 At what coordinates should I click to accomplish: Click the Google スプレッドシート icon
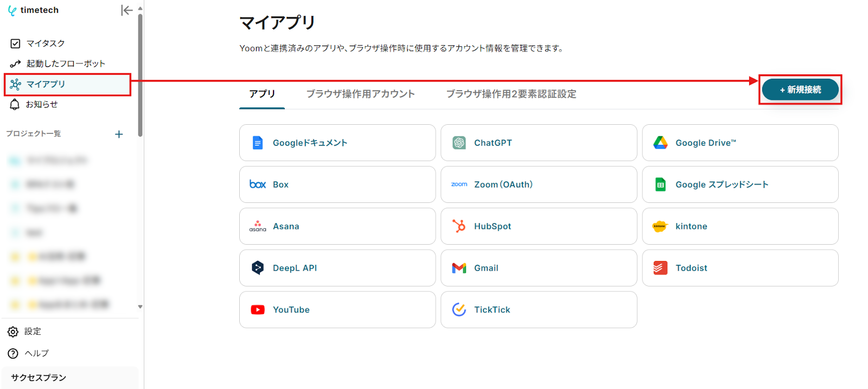[660, 184]
